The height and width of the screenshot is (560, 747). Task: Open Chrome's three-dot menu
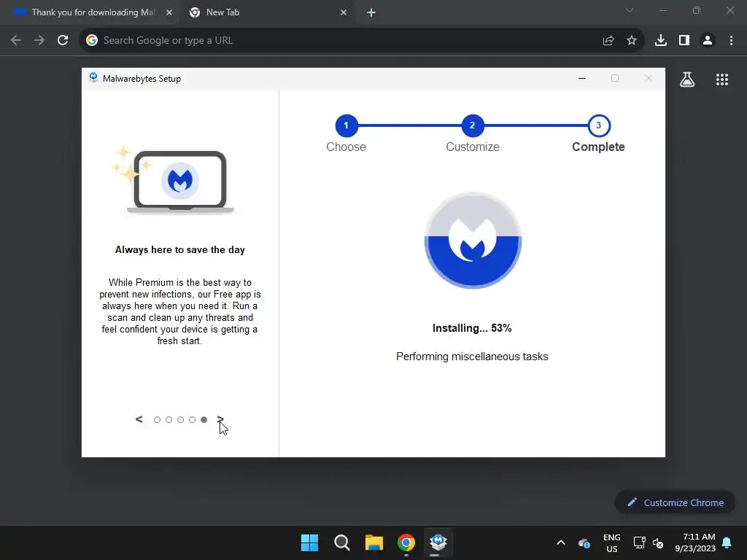[x=731, y=41]
